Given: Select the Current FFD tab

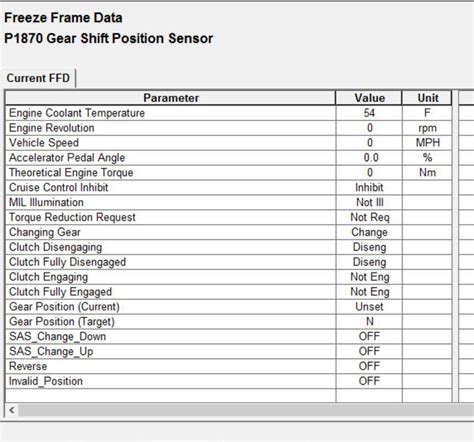Looking at the screenshot, I should (x=38, y=78).
